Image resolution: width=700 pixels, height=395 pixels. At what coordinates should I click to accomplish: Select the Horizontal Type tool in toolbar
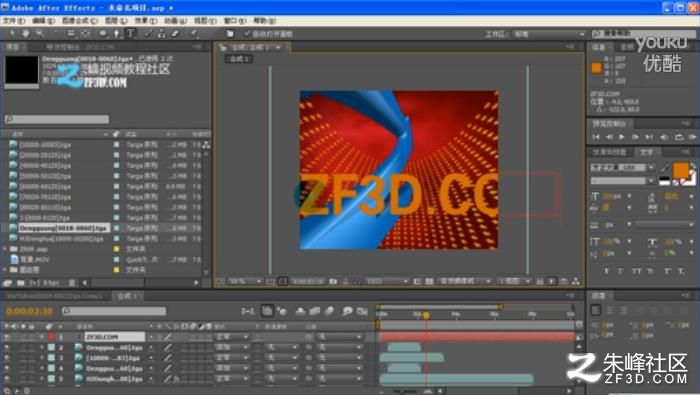tap(131, 33)
